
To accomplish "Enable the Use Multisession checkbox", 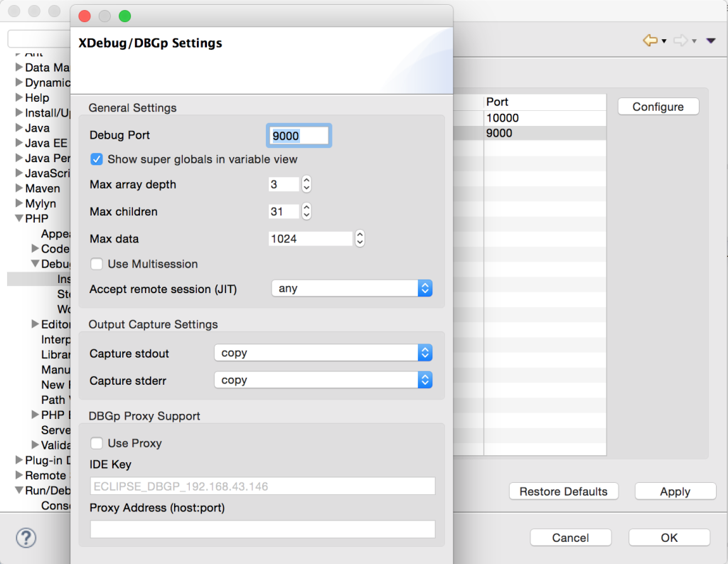I will pos(97,264).
